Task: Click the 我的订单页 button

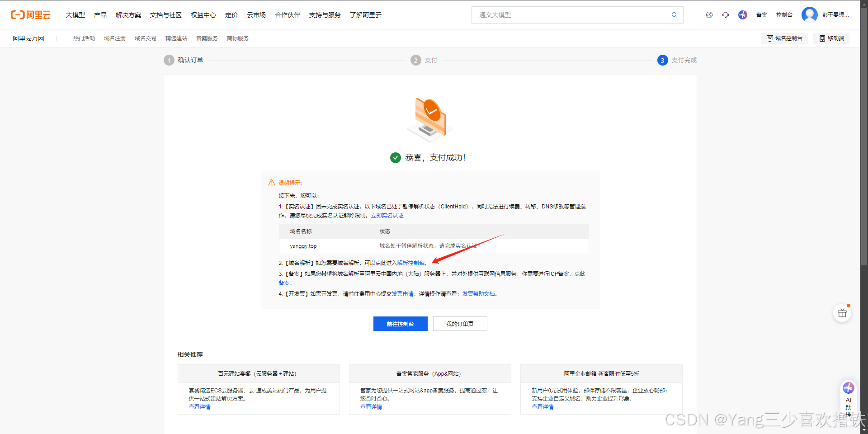Action: pos(460,324)
